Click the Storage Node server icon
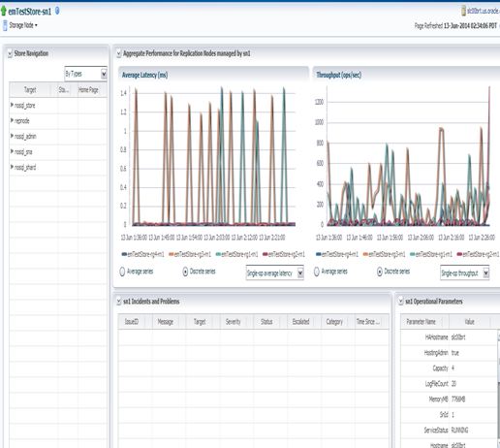 (x=5, y=25)
